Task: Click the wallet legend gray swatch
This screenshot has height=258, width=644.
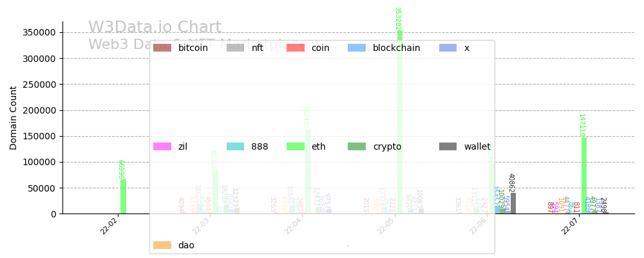Action: [448, 146]
